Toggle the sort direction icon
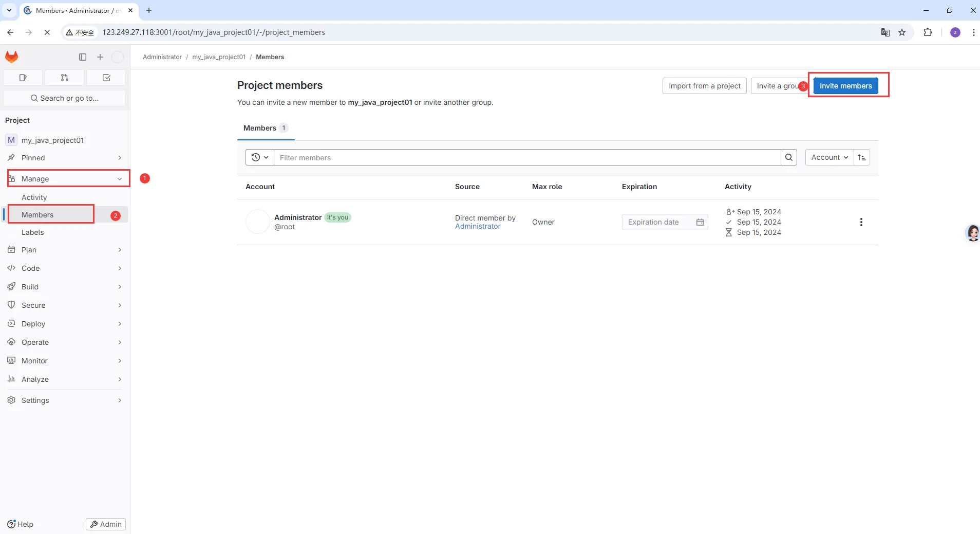The width and height of the screenshot is (980, 534). click(862, 157)
